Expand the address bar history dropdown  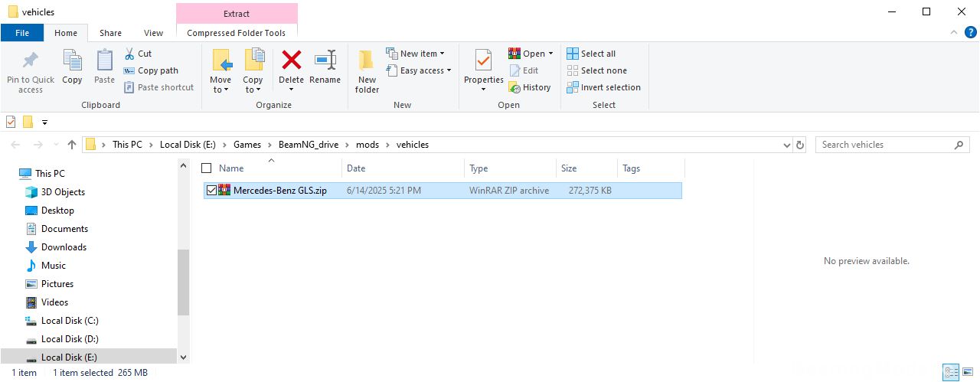[x=787, y=145]
